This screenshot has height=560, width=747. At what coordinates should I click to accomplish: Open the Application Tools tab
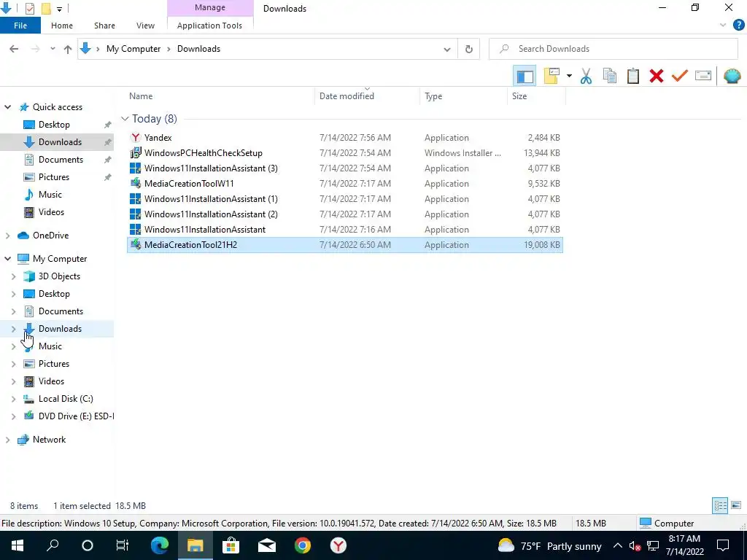point(209,26)
